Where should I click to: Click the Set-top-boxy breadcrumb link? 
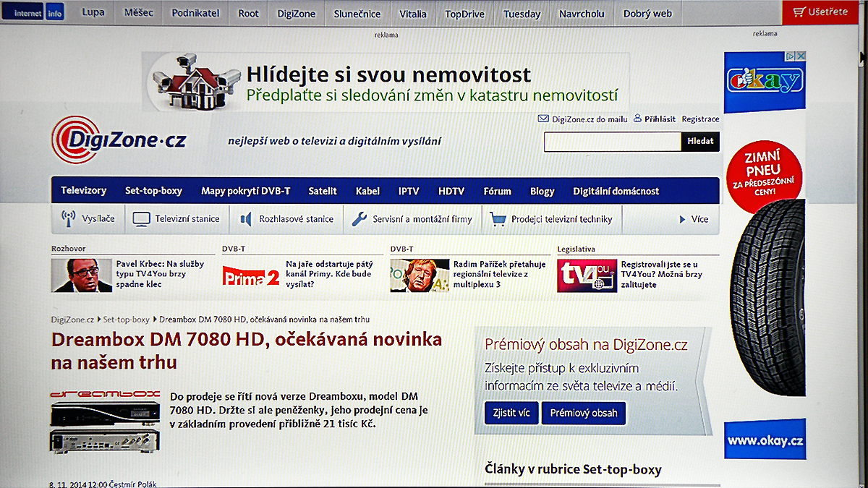127,319
